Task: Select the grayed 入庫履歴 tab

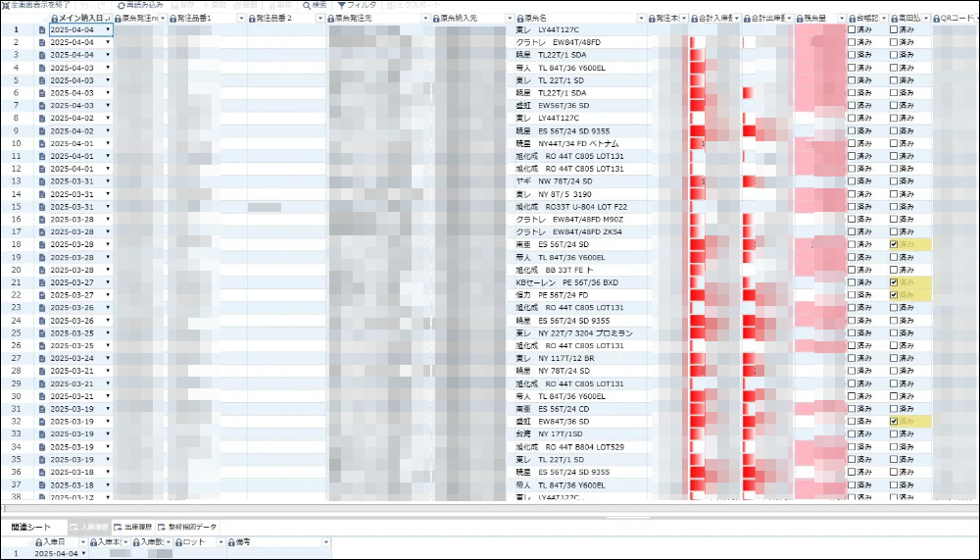Action: pos(89,528)
